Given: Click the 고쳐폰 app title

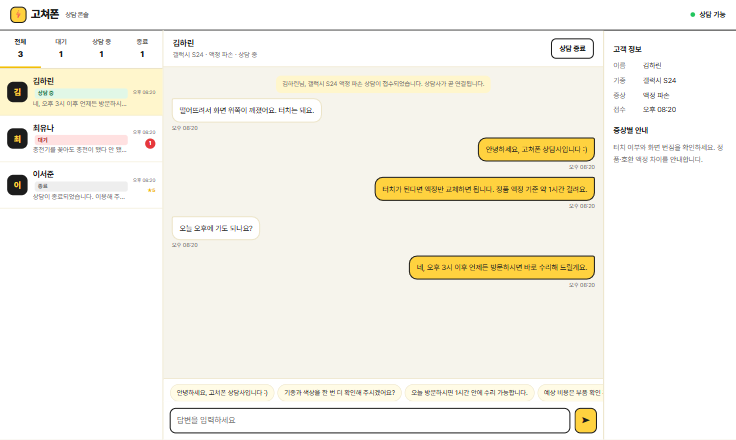Looking at the screenshot, I should coord(45,14).
